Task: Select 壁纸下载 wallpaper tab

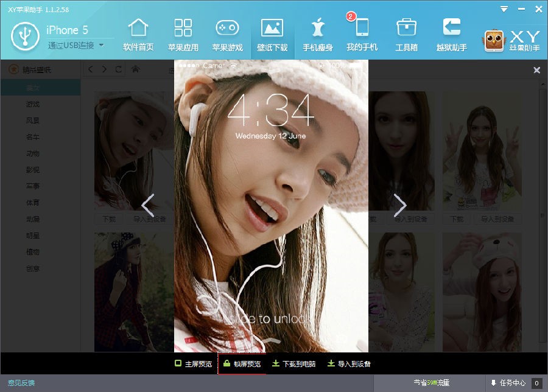Action: [272, 35]
